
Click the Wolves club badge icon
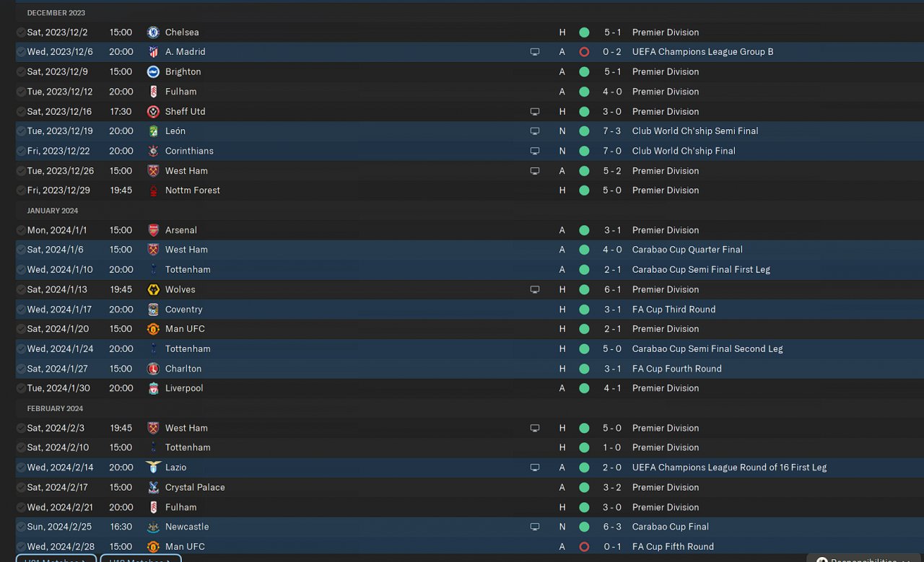tap(153, 289)
